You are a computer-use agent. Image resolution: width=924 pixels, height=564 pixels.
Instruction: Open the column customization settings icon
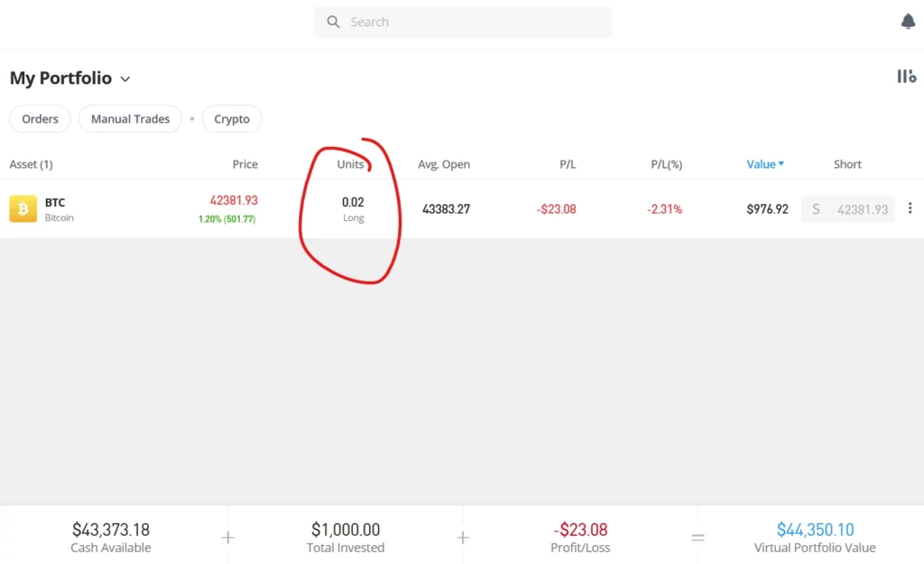906,77
